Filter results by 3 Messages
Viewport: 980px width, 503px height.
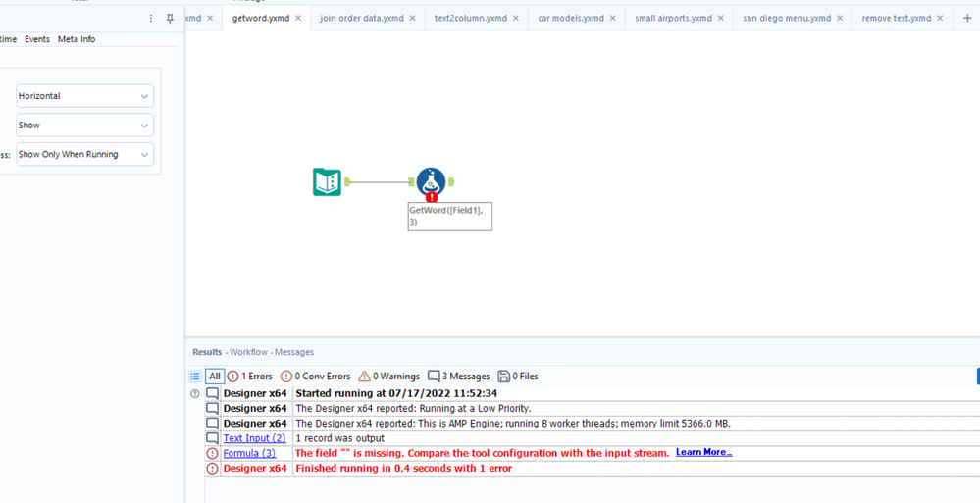pyautogui.click(x=459, y=377)
